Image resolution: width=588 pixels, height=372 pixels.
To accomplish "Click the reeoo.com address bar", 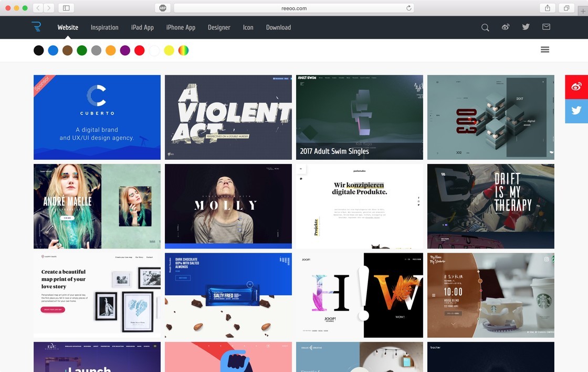I will [x=293, y=8].
